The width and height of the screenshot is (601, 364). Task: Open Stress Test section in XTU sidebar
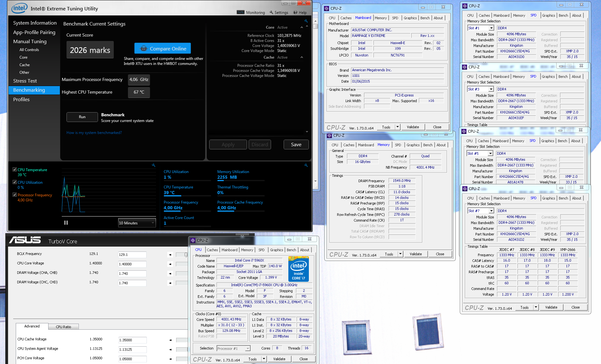click(25, 81)
